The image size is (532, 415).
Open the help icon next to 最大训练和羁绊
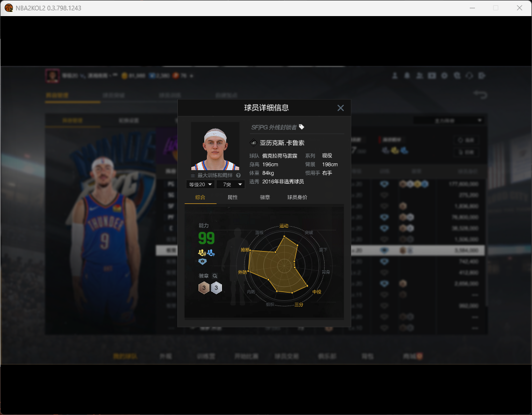tap(238, 175)
